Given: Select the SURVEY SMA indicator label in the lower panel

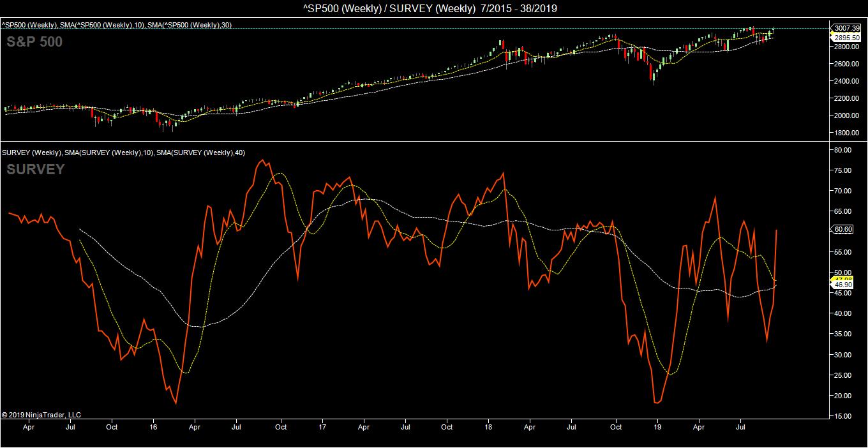Looking at the screenshot, I should pos(124,153).
